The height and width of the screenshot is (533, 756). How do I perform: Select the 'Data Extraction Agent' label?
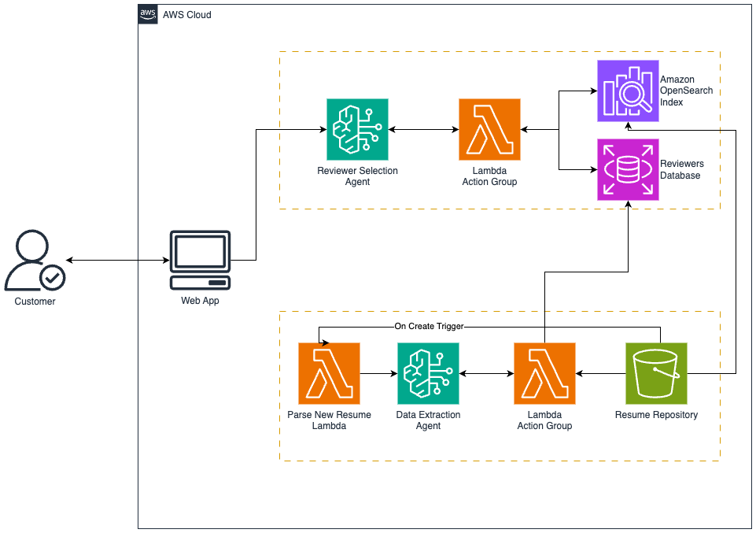(x=428, y=420)
